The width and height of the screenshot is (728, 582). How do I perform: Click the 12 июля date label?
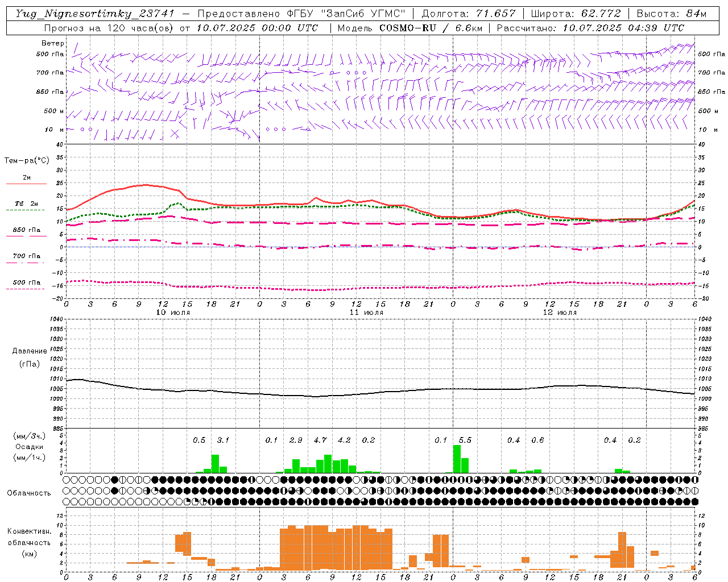(x=560, y=313)
